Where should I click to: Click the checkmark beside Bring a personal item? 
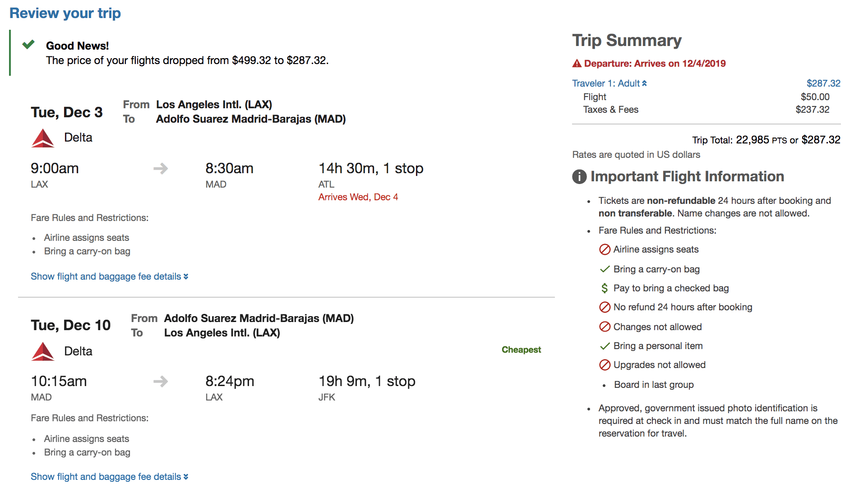(x=605, y=346)
